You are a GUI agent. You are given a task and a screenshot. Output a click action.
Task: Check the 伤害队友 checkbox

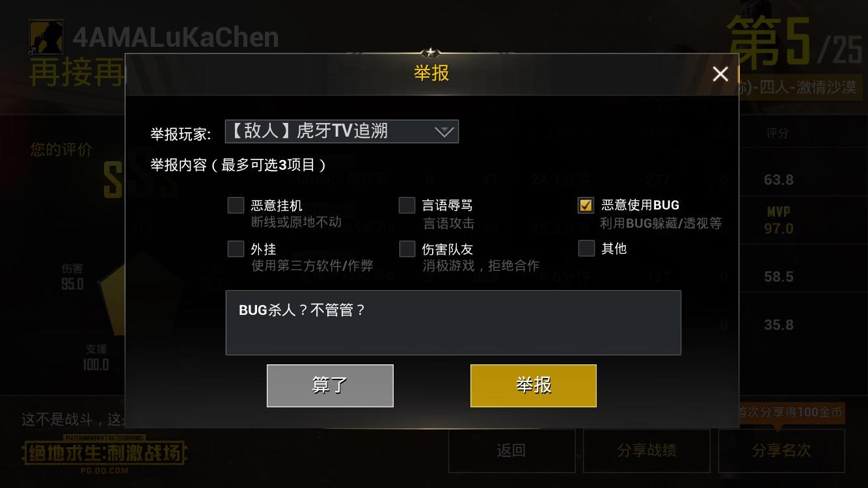click(x=407, y=249)
